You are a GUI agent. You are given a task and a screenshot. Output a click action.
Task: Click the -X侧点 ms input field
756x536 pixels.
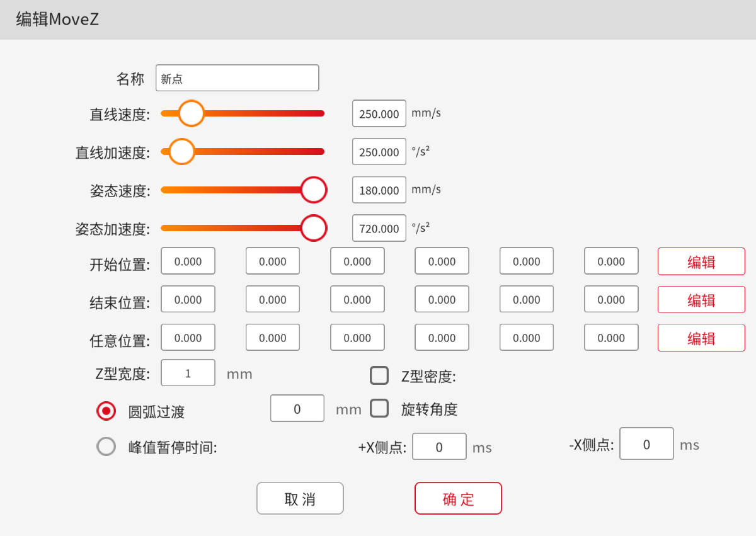pos(646,443)
